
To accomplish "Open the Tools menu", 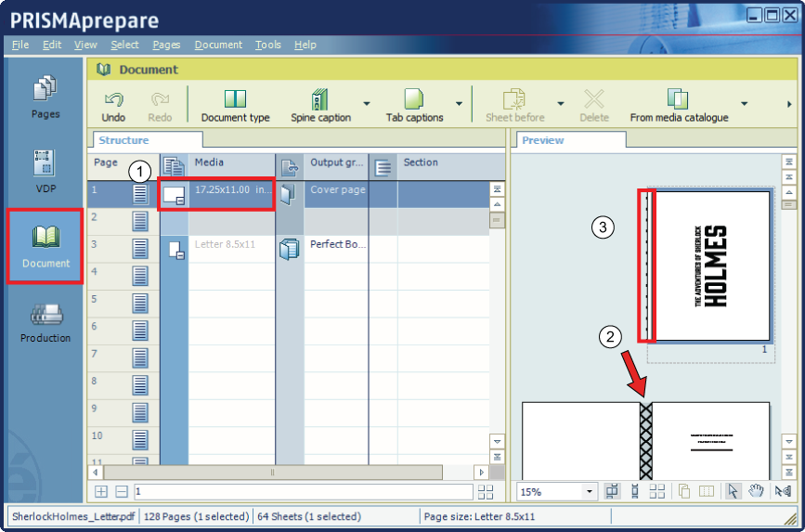I will click(x=268, y=45).
